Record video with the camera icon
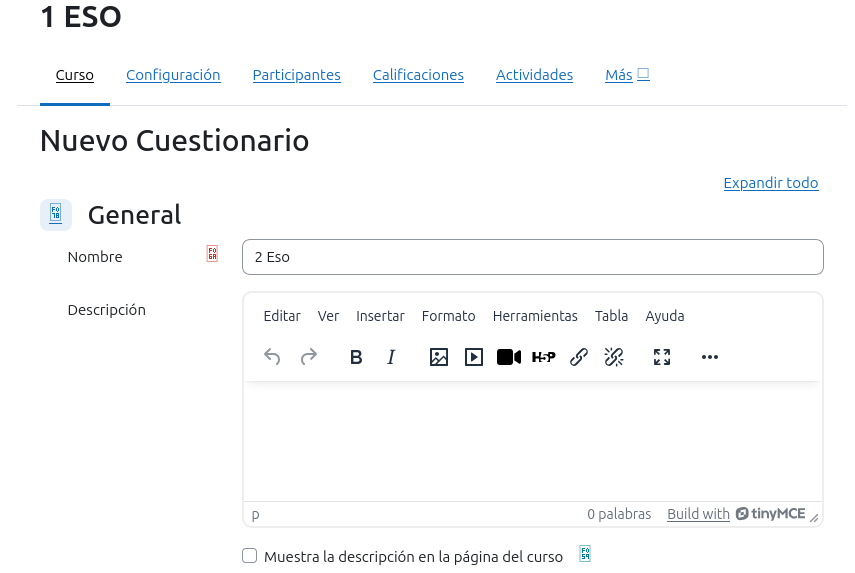The image size is (855, 573). (x=509, y=357)
